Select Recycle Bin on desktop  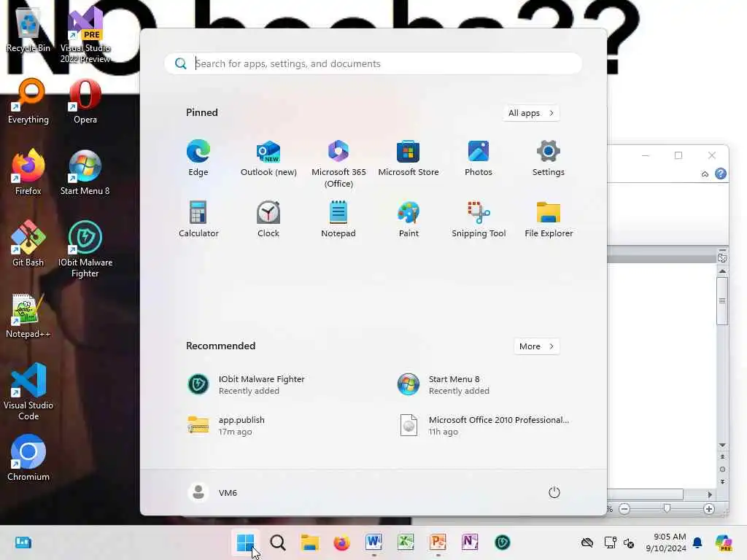(28, 31)
